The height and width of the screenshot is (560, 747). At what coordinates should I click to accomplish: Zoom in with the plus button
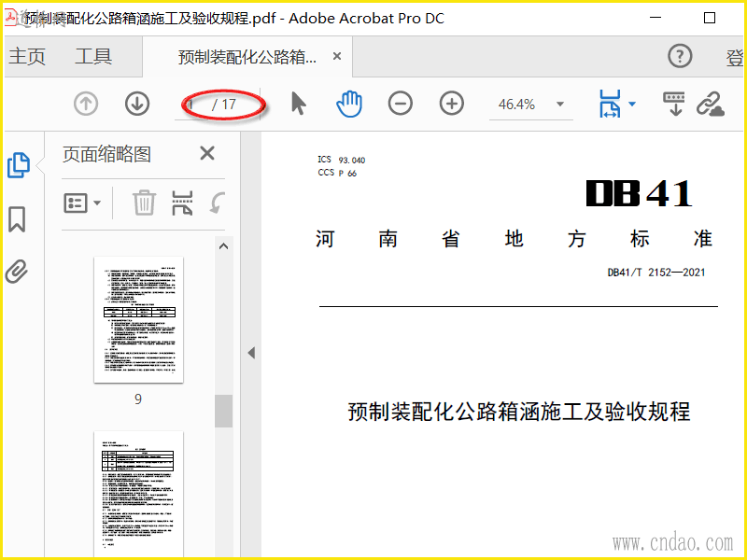(x=451, y=104)
